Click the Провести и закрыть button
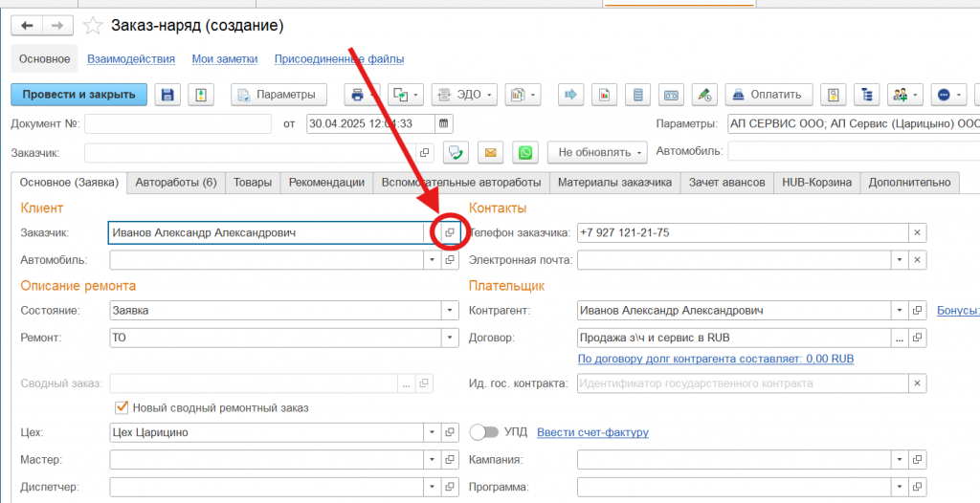Viewport: 980px width, 503px height. coord(79,95)
